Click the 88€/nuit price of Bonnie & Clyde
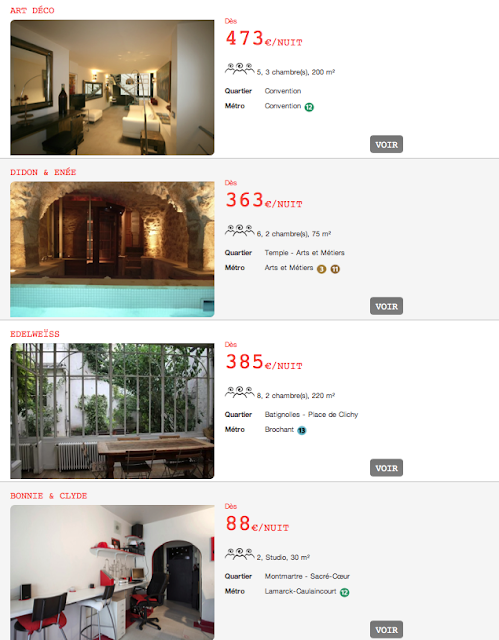 (x=257, y=524)
